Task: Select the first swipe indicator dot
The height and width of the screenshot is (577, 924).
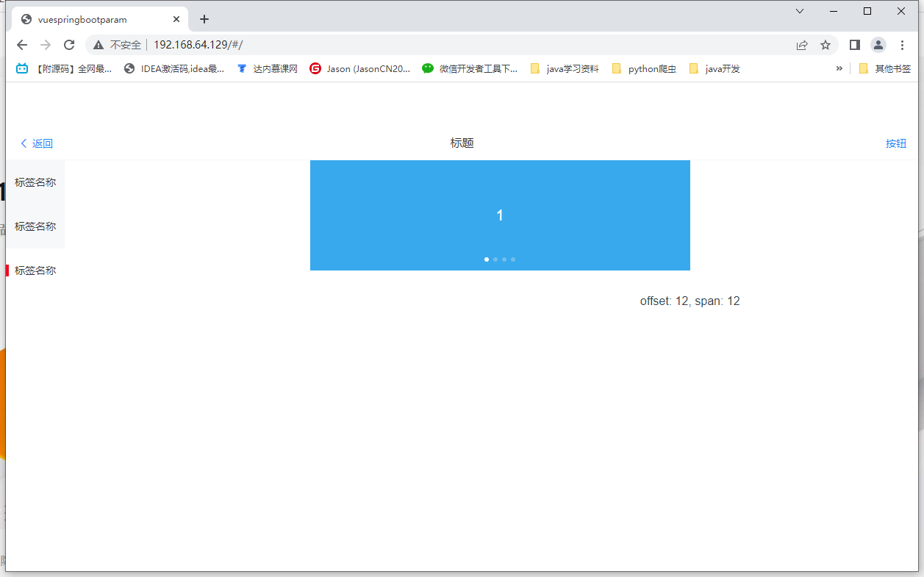Action: coord(487,259)
